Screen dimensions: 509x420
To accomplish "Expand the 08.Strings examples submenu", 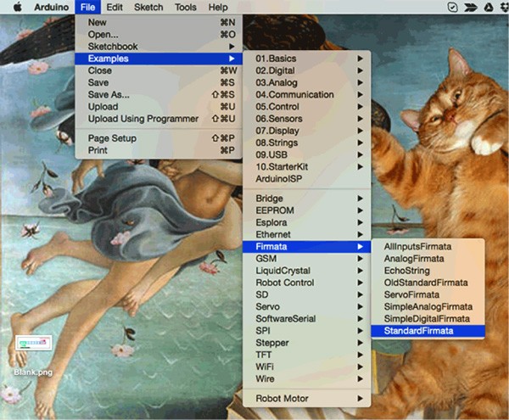I will click(x=307, y=143).
